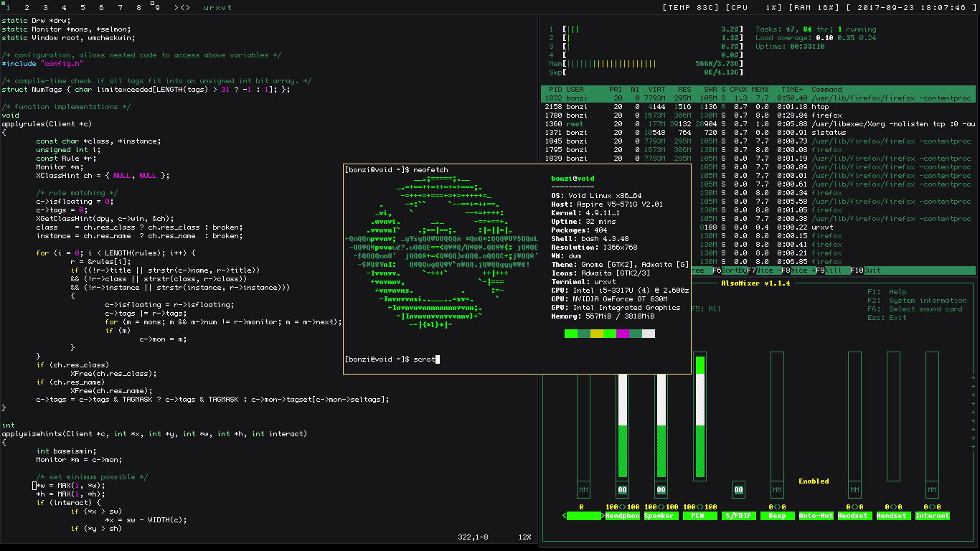Click the urxvt window title in bar

(217, 7)
